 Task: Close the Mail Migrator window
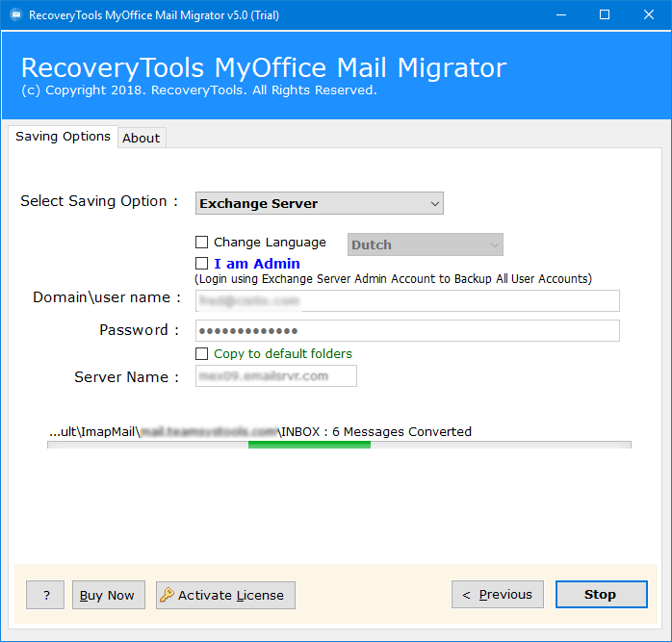pos(649,15)
